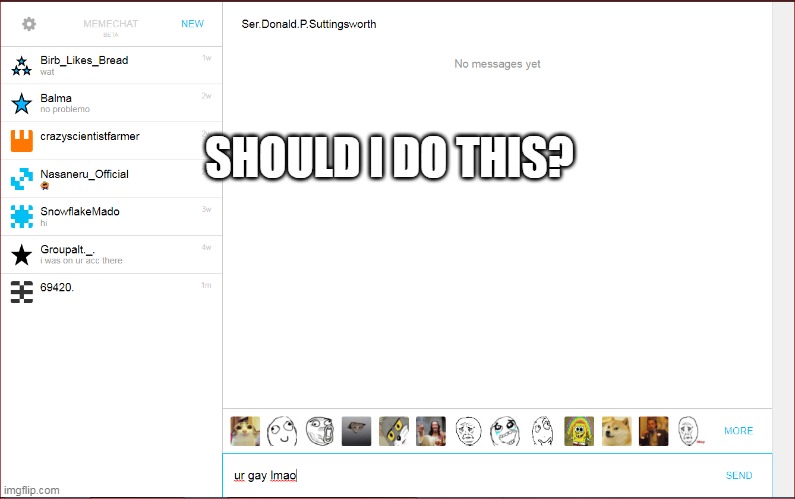Open the Groupalt._. chat
The image size is (795, 499).
click(x=112, y=255)
